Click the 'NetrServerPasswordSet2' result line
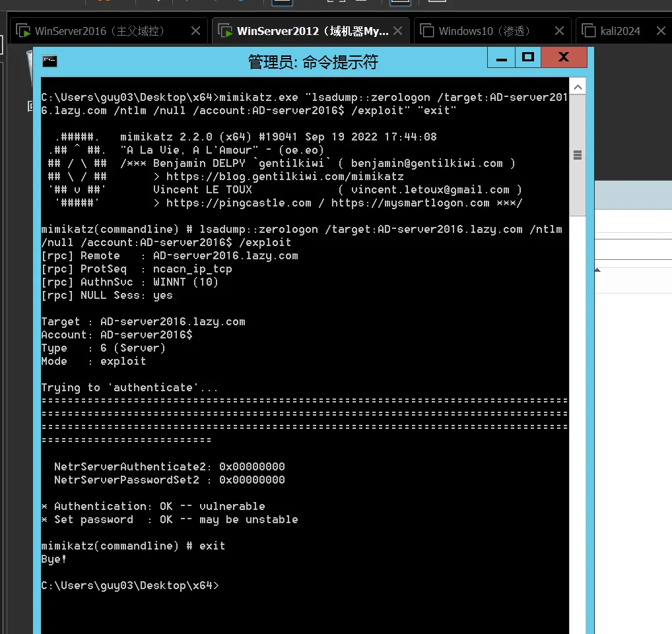The image size is (672, 634). [170, 480]
